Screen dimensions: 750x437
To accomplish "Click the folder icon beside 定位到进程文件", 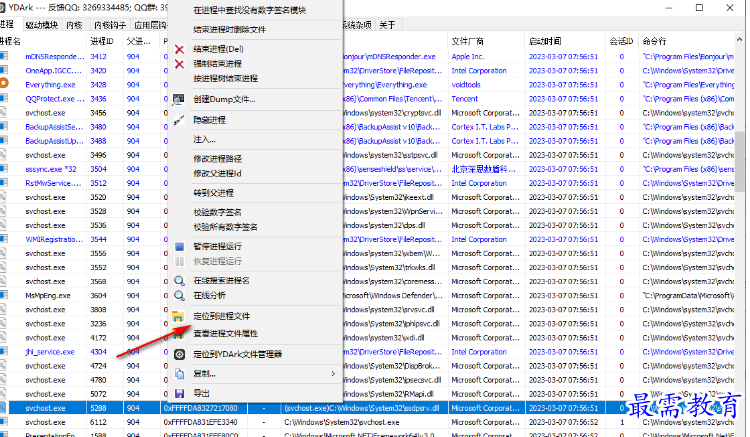I will click(x=178, y=316).
